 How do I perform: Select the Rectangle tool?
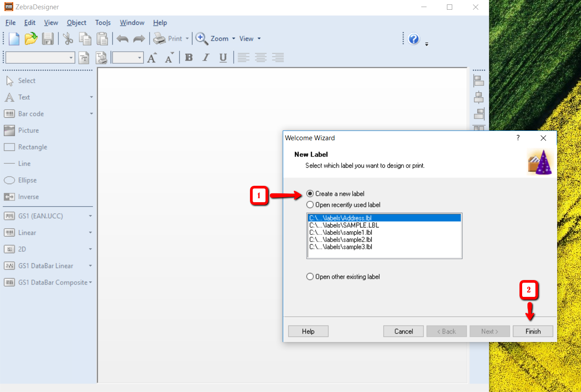point(26,147)
